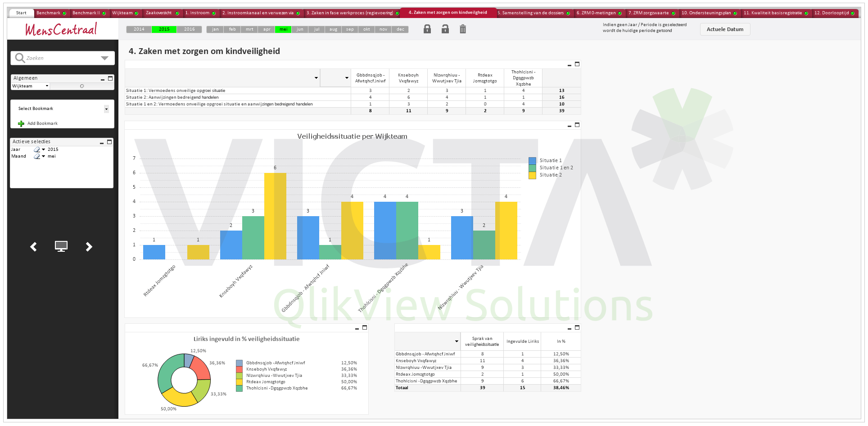
Task: Maximize the situatie table at top
Action: tap(577, 64)
